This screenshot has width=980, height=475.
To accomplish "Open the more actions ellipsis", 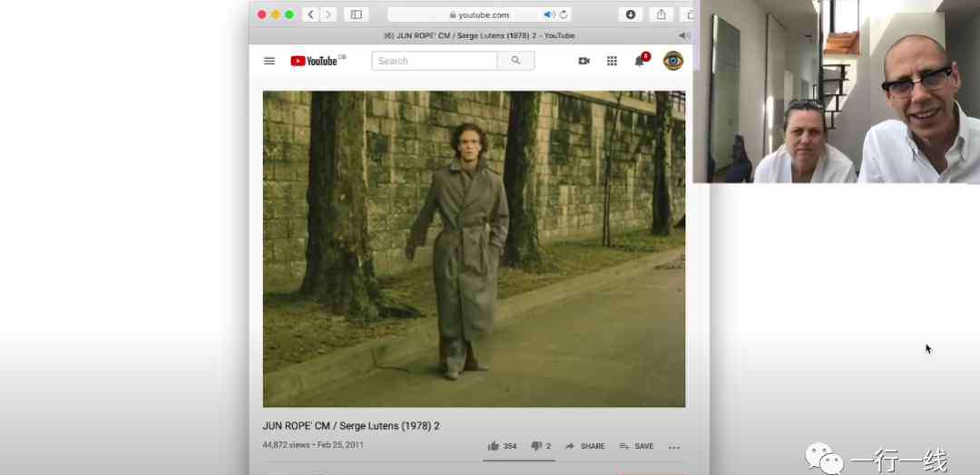I will pos(673,447).
